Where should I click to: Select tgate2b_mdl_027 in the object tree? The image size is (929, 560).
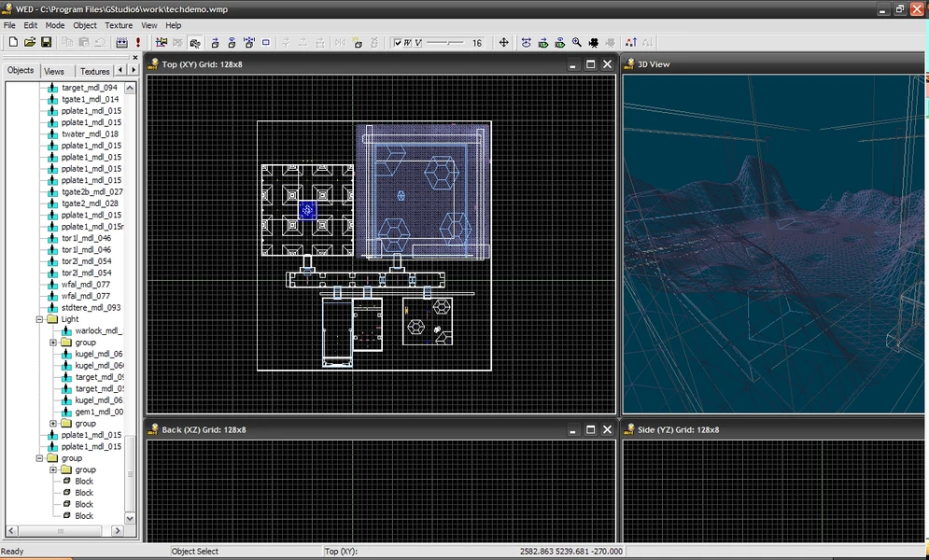click(x=90, y=192)
